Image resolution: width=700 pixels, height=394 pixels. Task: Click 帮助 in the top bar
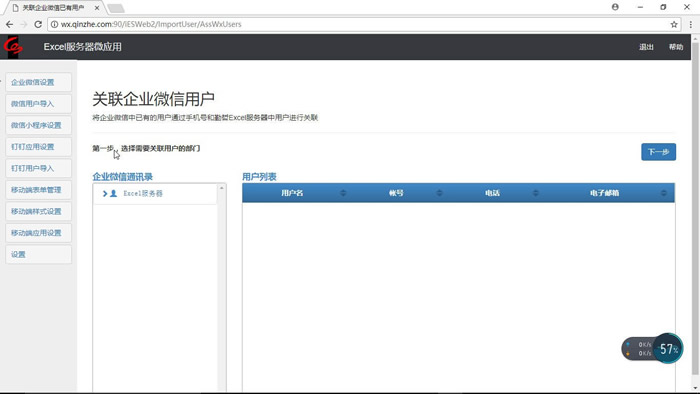[x=676, y=47]
